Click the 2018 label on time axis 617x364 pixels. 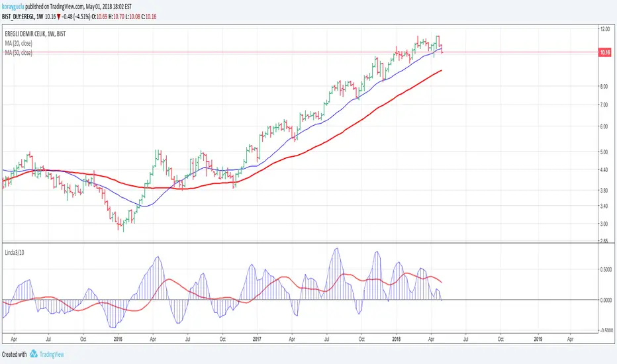click(397, 339)
